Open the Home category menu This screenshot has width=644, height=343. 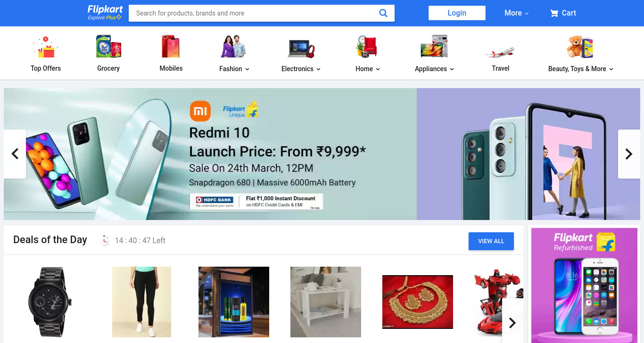coord(368,69)
